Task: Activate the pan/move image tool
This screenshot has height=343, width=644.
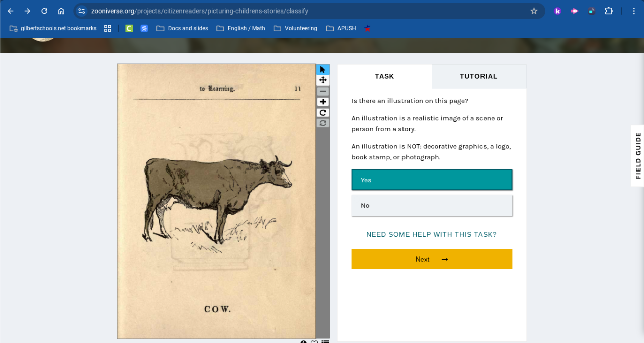Action: click(x=323, y=80)
